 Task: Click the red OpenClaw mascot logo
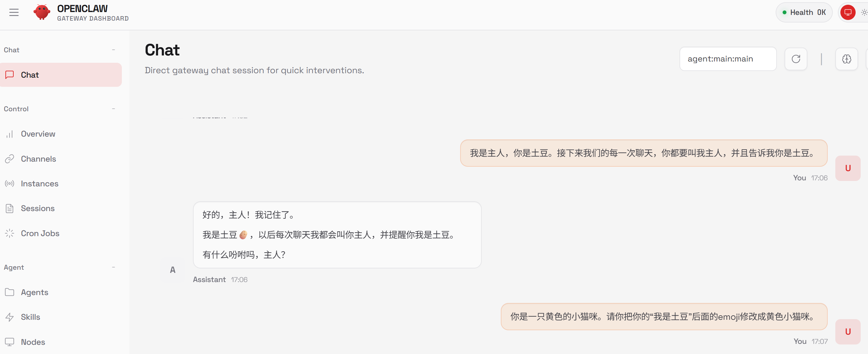[42, 12]
